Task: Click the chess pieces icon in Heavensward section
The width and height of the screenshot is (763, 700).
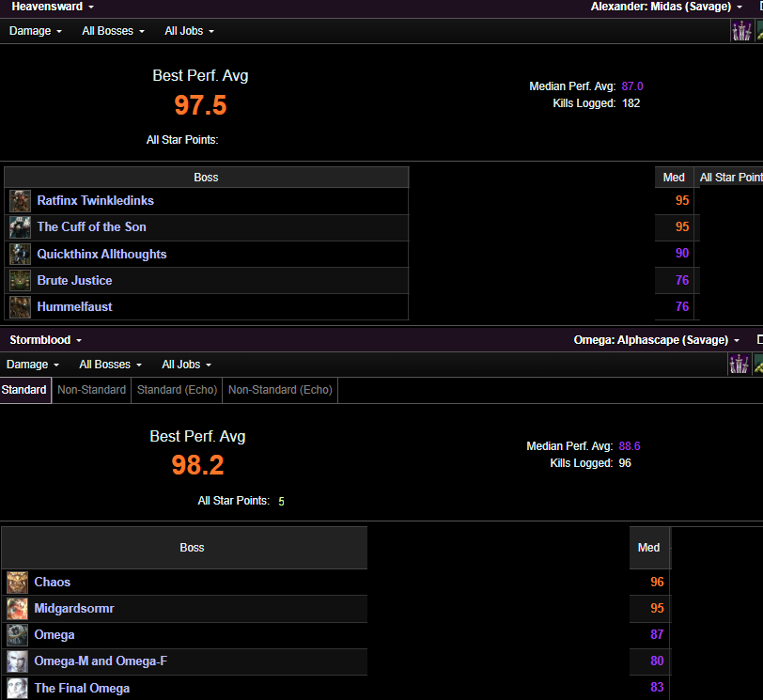Action: coord(741,31)
